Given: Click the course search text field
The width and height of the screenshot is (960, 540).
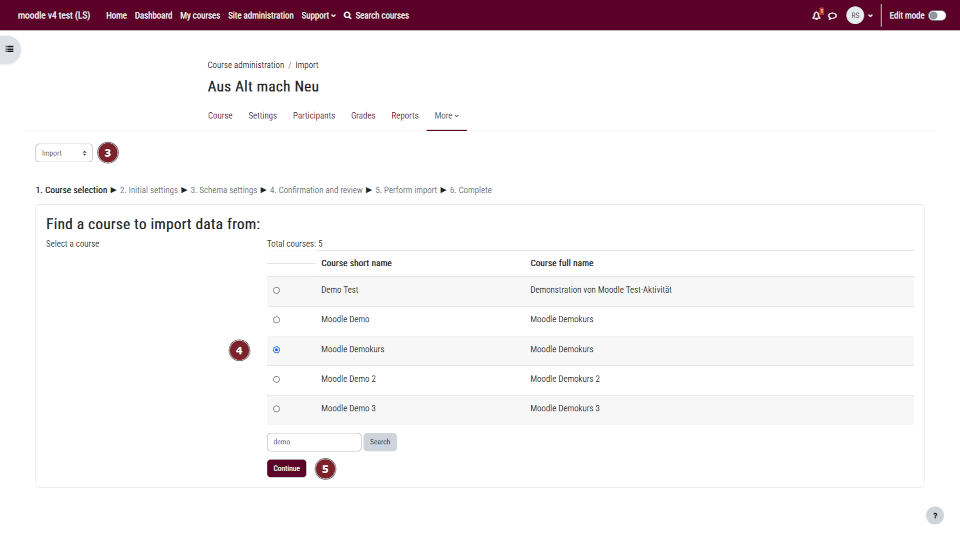Looking at the screenshot, I should pos(313,442).
